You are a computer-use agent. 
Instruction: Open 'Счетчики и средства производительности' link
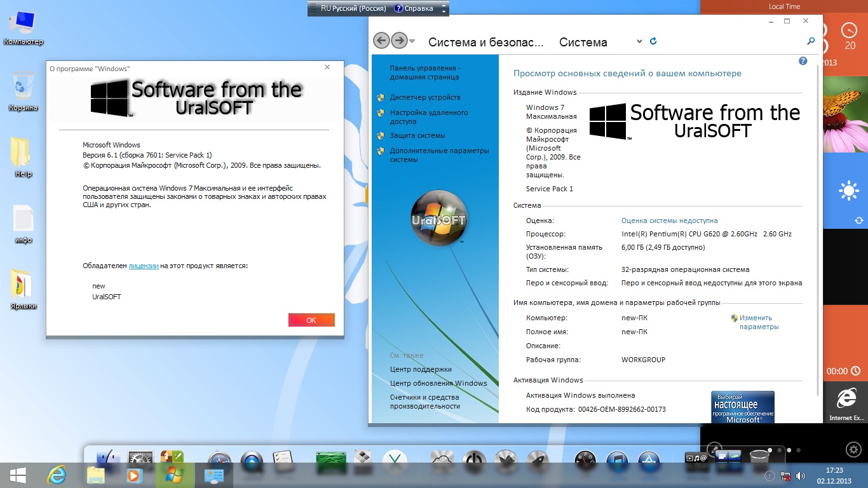(425, 402)
